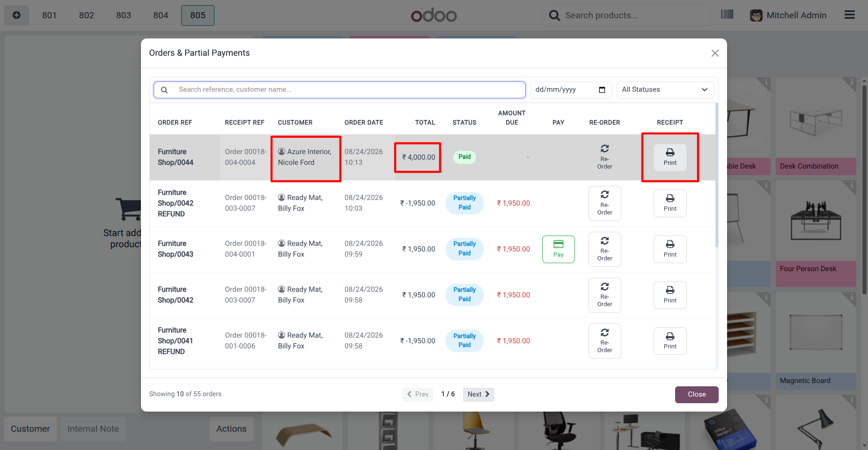868x450 pixels.
Task: Pay the partially paid Shop/0043 order
Action: coord(558,249)
